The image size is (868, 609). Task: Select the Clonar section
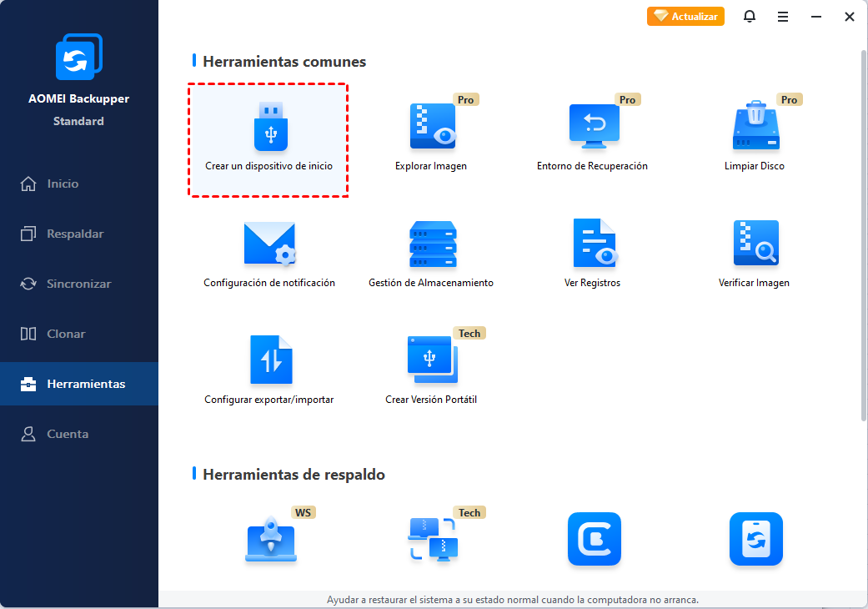(x=79, y=334)
